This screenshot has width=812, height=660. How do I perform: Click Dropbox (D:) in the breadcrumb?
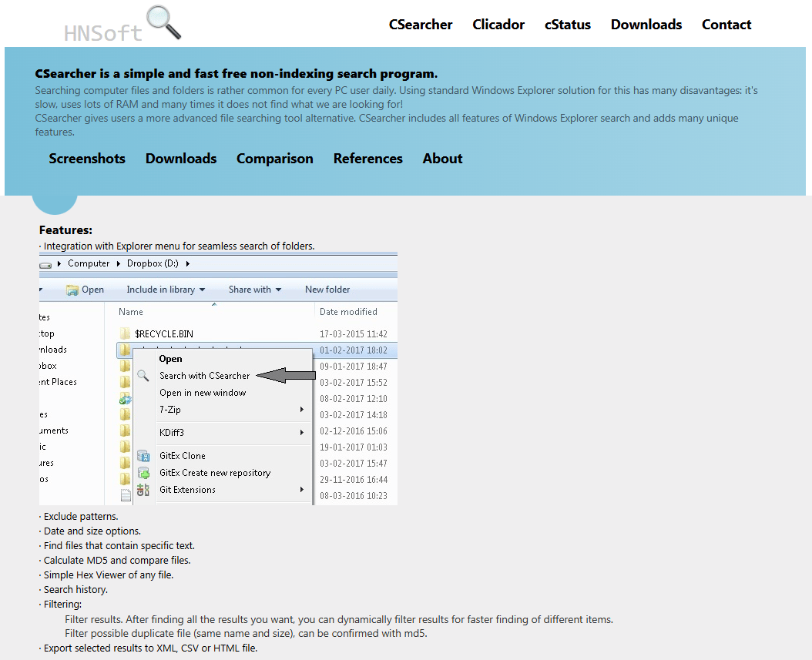click(x=153, y=263)
